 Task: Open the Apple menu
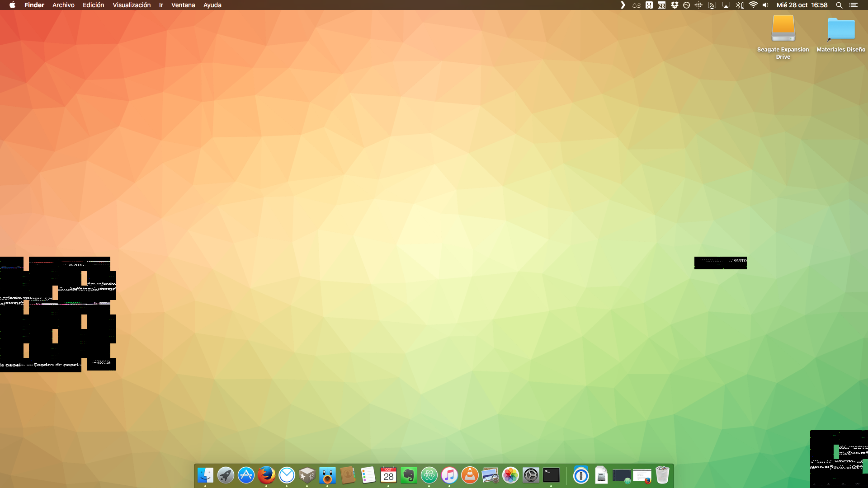pos(12,5)
